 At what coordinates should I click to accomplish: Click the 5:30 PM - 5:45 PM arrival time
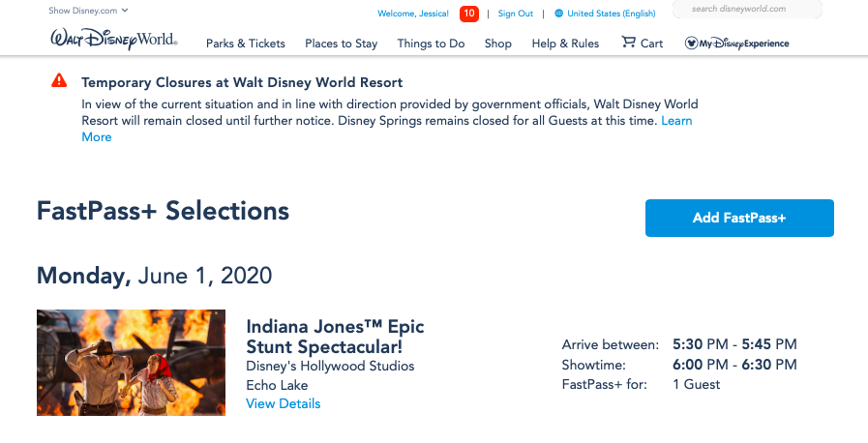(734, 344)
